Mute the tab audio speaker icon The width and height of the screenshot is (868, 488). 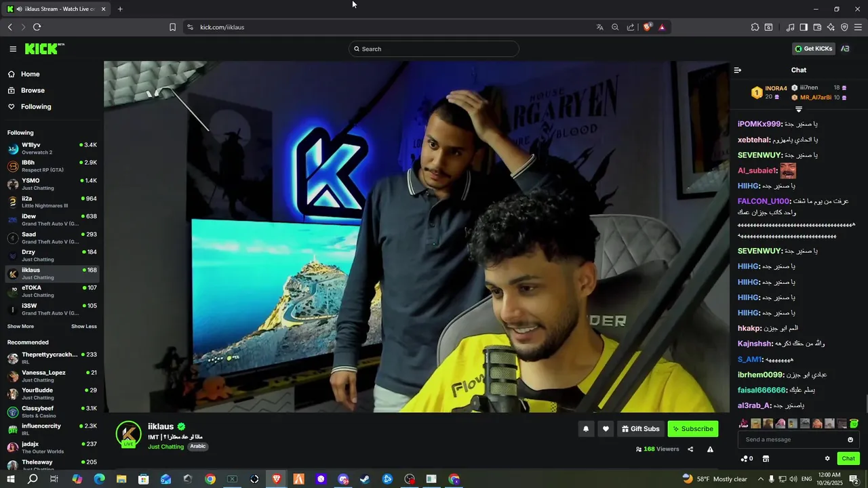19,9
